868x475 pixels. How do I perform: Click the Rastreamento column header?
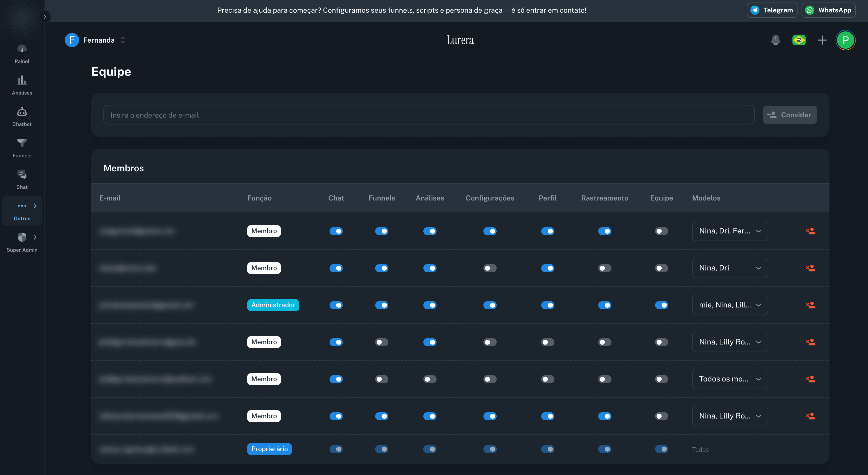605,198
